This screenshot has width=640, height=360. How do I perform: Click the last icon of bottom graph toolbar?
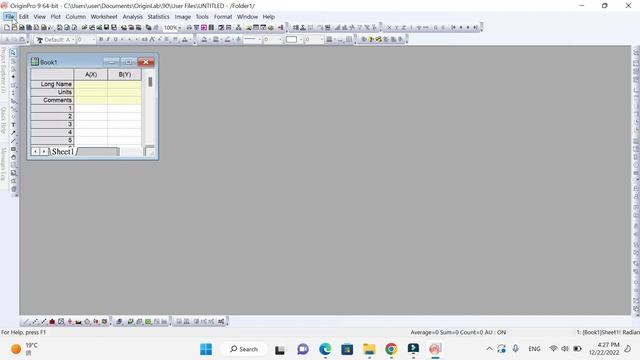click(x=221, y=322)
